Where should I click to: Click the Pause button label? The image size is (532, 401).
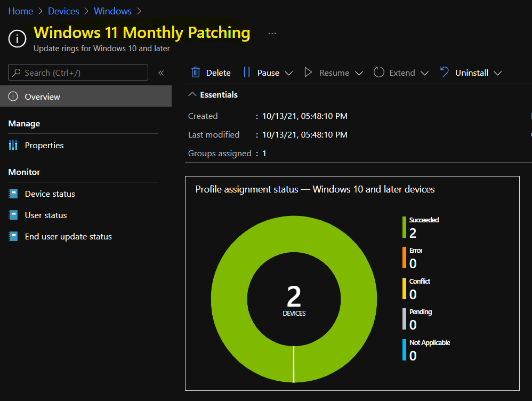coord(268,73)
